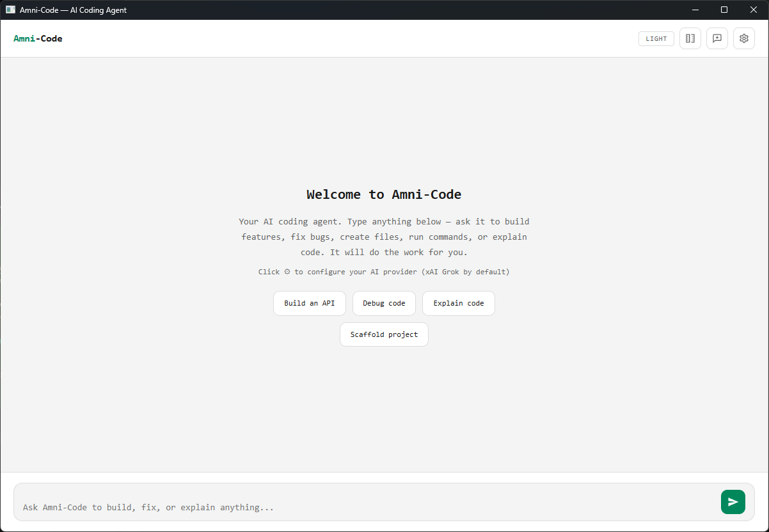Close the Amni-Code window

coord(753,10)
